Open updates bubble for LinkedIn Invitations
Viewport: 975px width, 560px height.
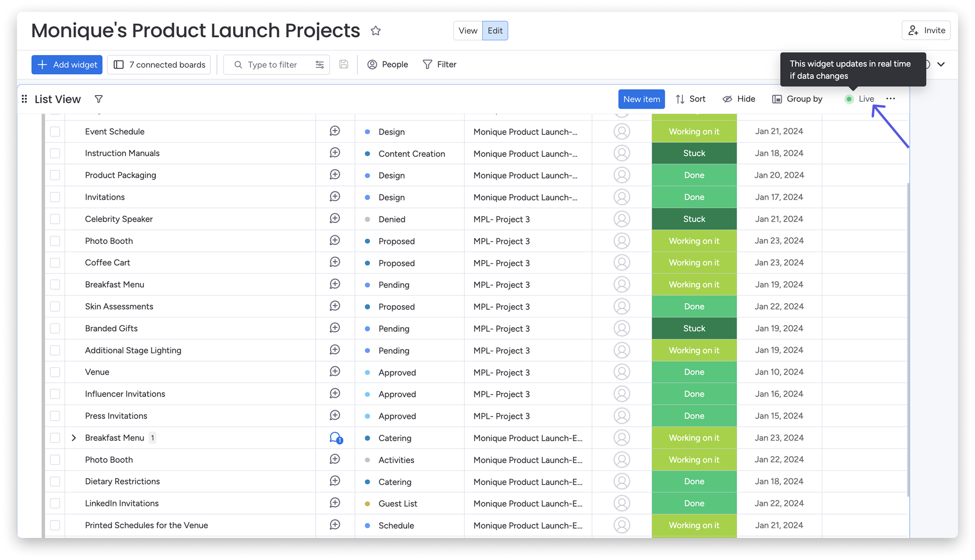335,503
